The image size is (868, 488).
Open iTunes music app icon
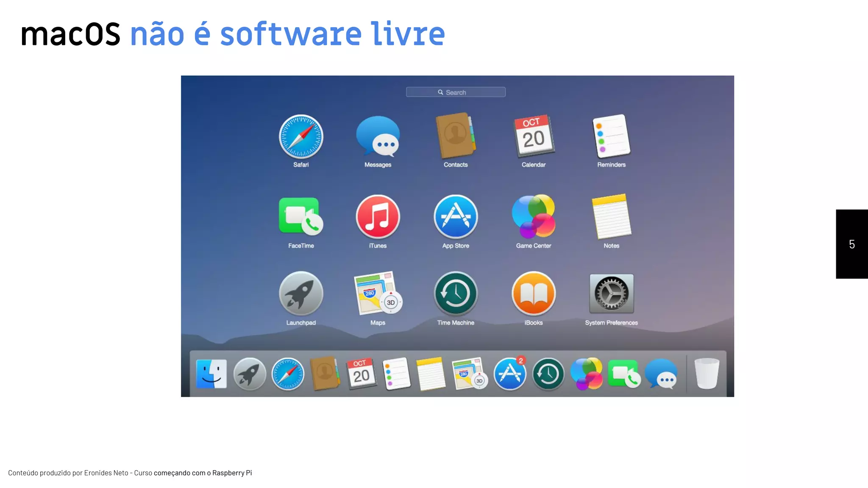point(378,216)
